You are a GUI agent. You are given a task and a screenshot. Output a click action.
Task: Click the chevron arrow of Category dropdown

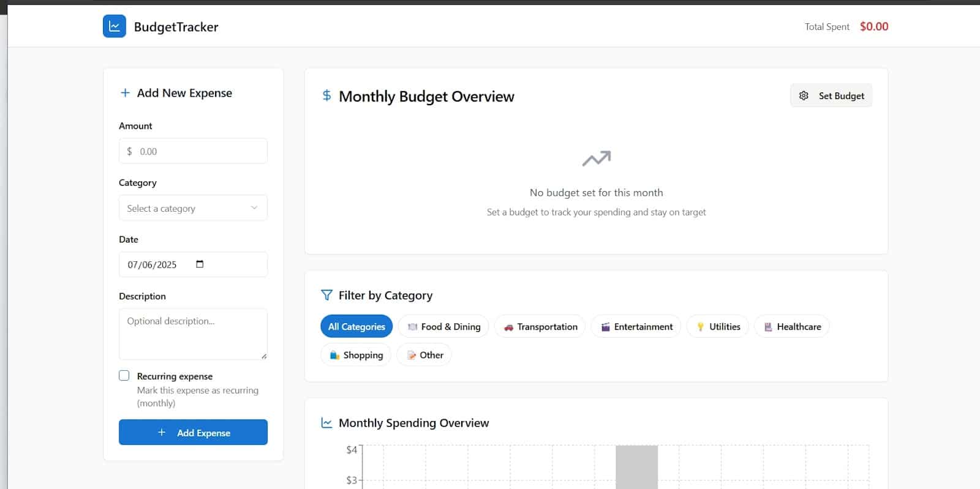click(254, 208)
